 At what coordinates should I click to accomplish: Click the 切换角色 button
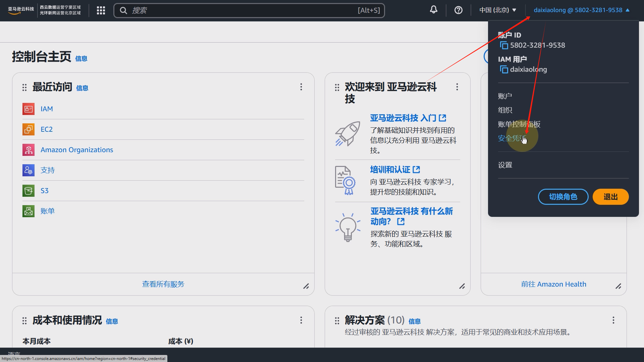pyautogui.click(x=563, y=197)
